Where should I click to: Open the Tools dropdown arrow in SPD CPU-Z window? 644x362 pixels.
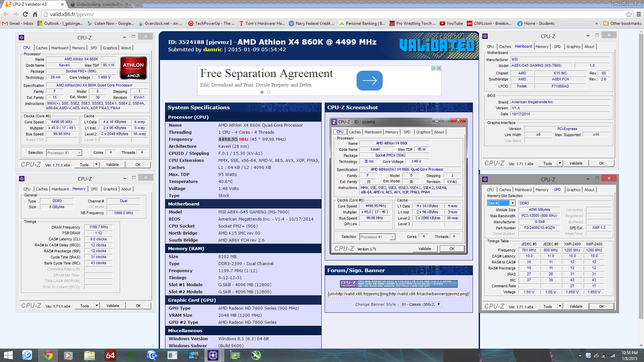pyautogui.click(x=560, y=306)
